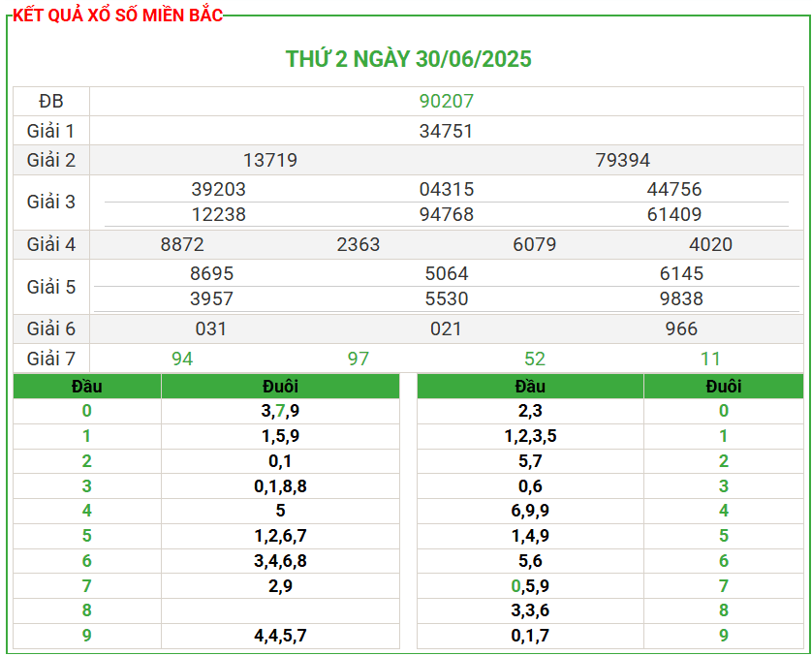This screenshot has width=812, height=656.
Task: Select Giải 6 number 031
Action: (x=211, y=328)
